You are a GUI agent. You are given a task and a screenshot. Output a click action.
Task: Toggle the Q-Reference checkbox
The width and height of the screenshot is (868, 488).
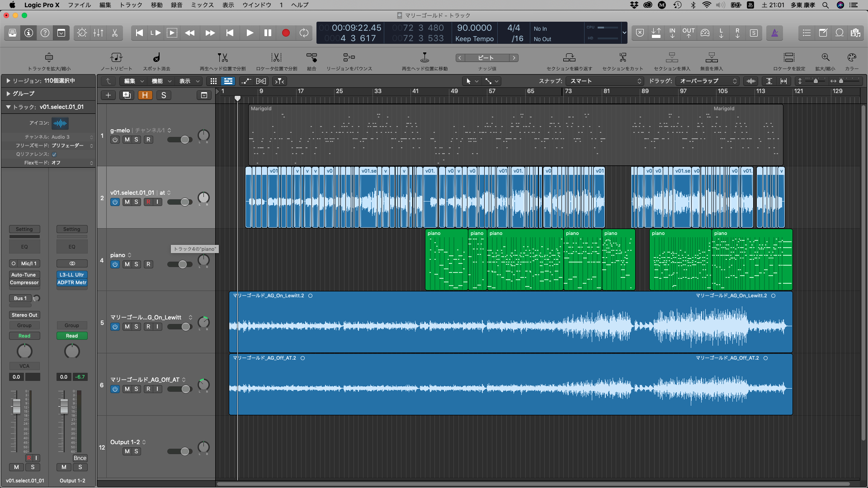pos(54,154)
